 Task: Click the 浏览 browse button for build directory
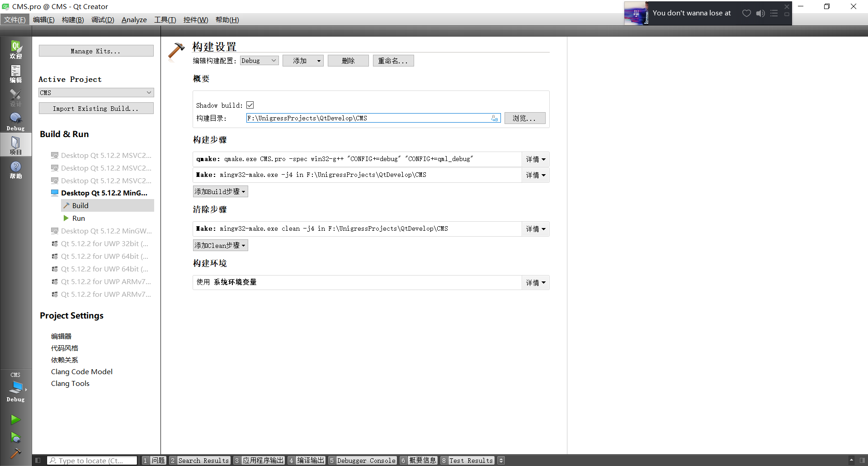tap(524, 118)
